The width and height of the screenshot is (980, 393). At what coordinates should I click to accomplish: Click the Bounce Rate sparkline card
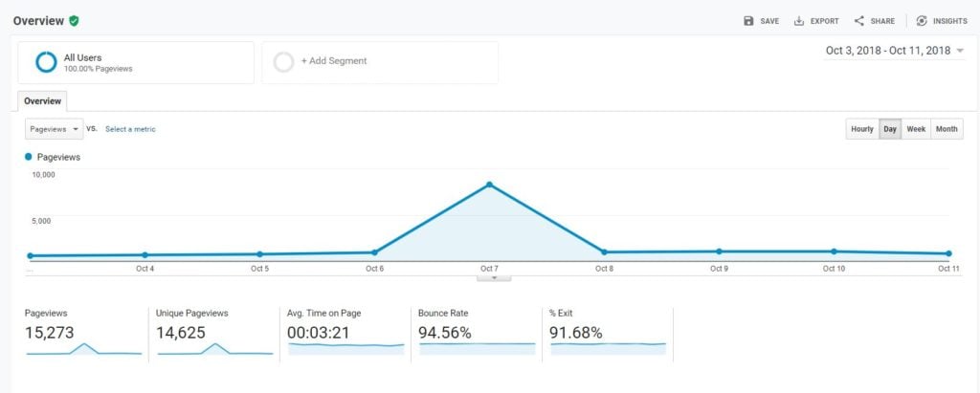click(477, 335)
